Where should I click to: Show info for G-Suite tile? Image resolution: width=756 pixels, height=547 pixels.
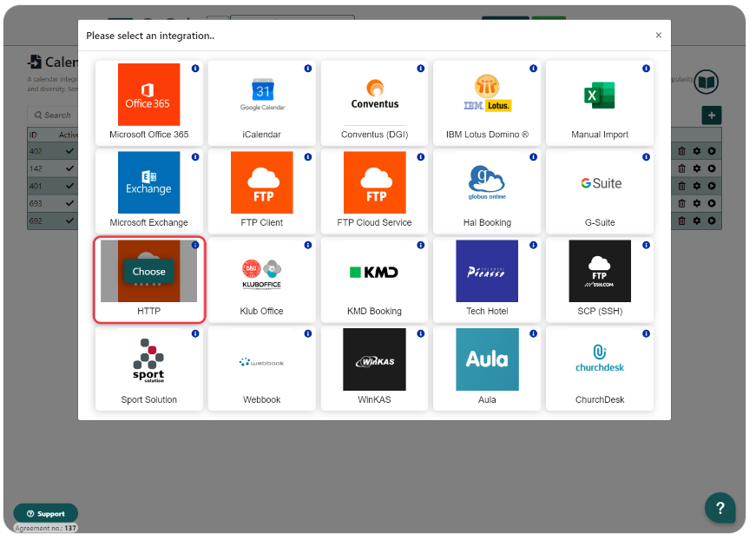pyautogui.click(x=646, y=157)
